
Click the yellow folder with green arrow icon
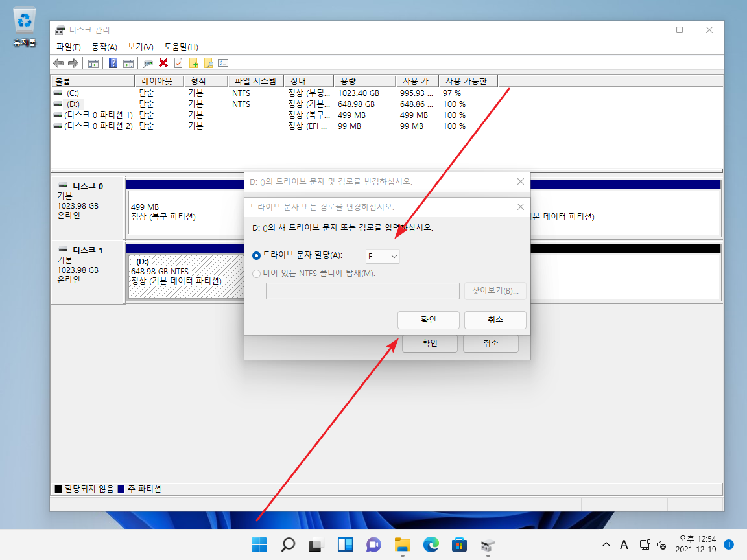click(193, 63)
